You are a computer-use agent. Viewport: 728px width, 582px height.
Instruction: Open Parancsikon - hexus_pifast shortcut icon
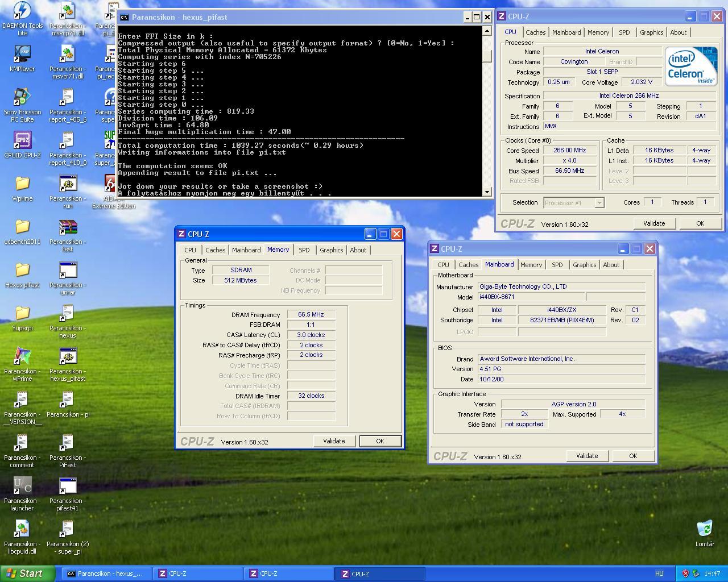68,356
